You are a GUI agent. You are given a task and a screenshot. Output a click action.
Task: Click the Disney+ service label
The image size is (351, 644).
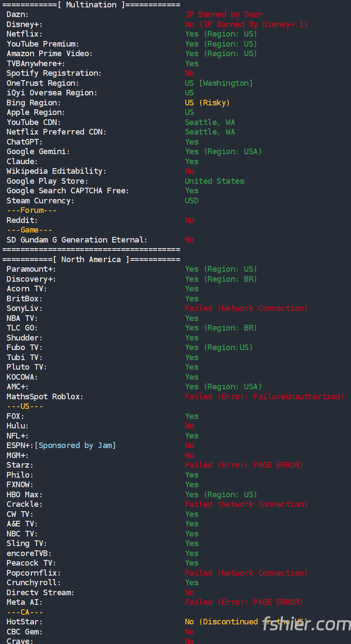click(24, 24)
